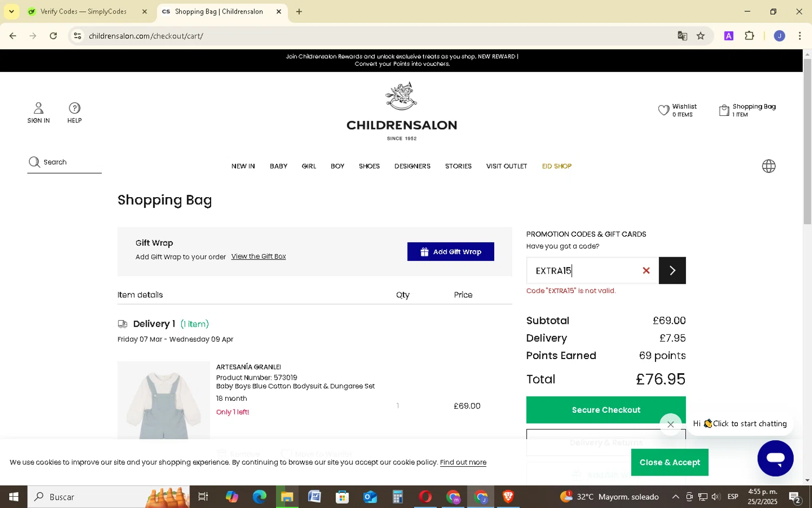812x508 pixels.
Task: Open the EID SHOP menu
Action: click(x=556, y=166)
